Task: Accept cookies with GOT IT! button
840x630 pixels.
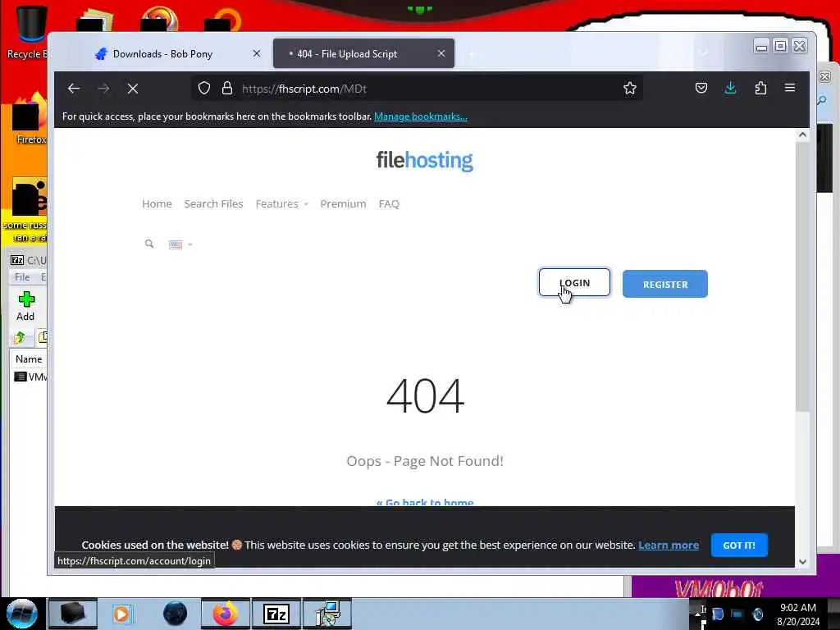Action: coord(739,546)
